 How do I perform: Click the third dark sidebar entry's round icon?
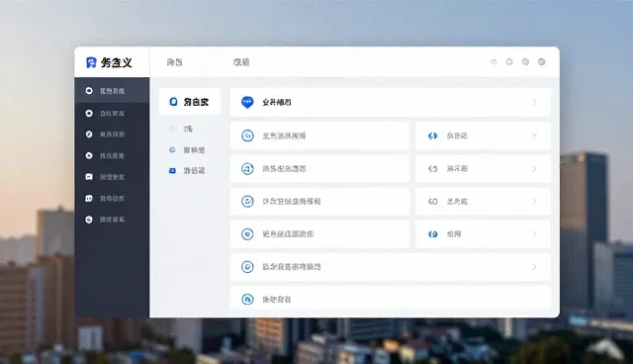coord(89,135)
